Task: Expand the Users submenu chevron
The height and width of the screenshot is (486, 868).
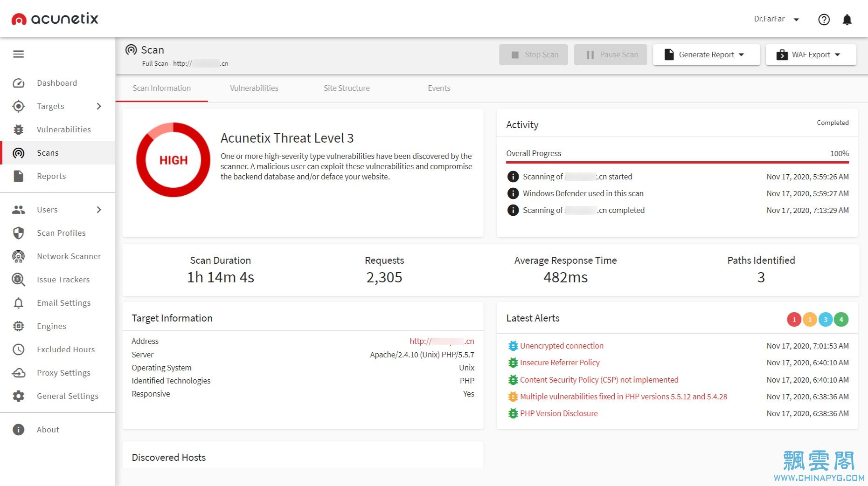Action: pyautogui.click(x=99, y=210)
